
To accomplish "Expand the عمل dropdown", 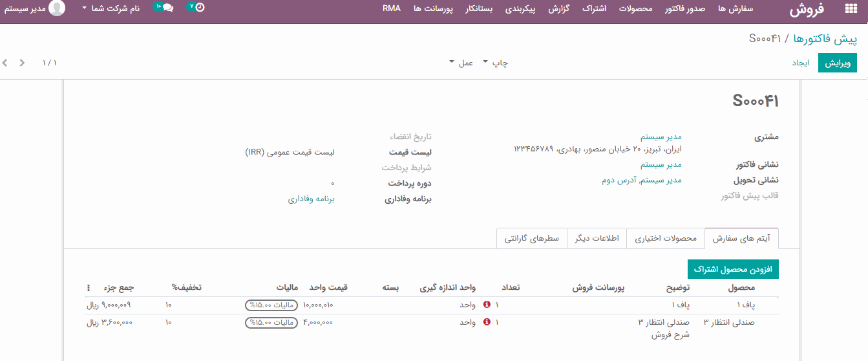I will [x=461, y=63].
